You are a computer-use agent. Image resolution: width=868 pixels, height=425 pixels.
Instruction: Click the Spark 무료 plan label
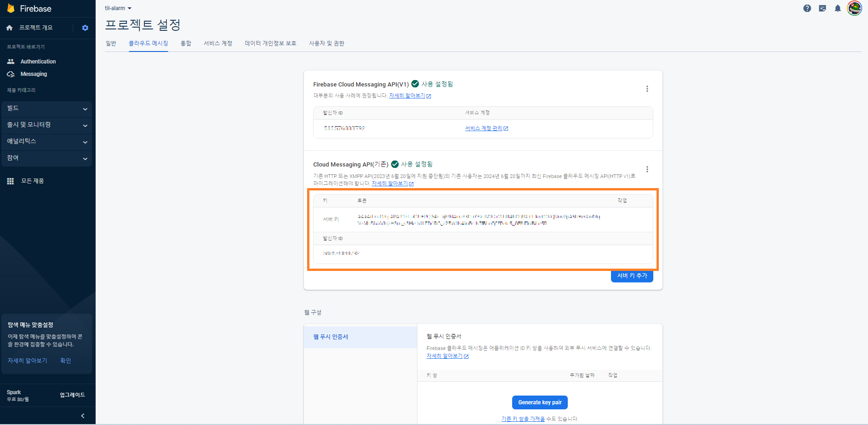tap(17, 396)
